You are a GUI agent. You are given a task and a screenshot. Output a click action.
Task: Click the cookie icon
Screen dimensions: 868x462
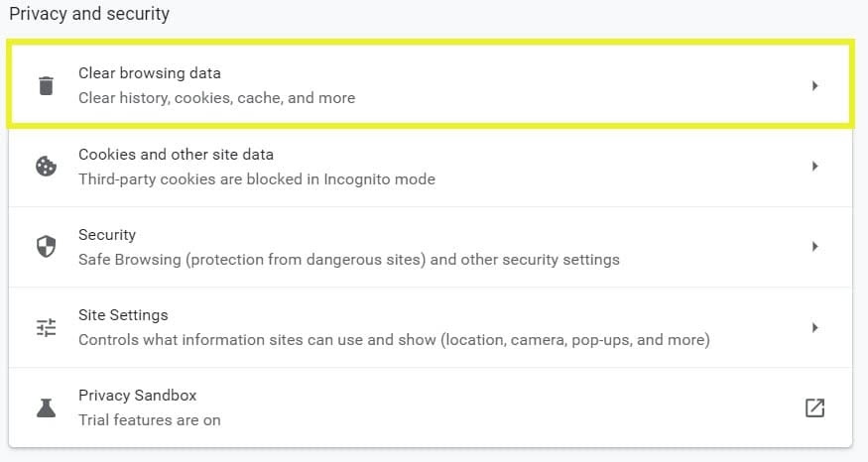point(46,167)
